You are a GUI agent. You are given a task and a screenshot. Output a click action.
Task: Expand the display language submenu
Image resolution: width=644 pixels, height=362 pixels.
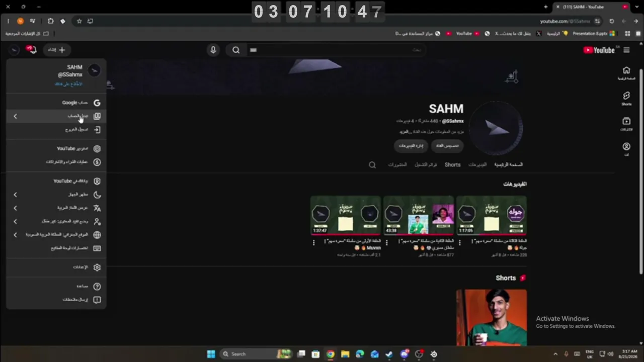pyautogui.click(x=56, y=208)
